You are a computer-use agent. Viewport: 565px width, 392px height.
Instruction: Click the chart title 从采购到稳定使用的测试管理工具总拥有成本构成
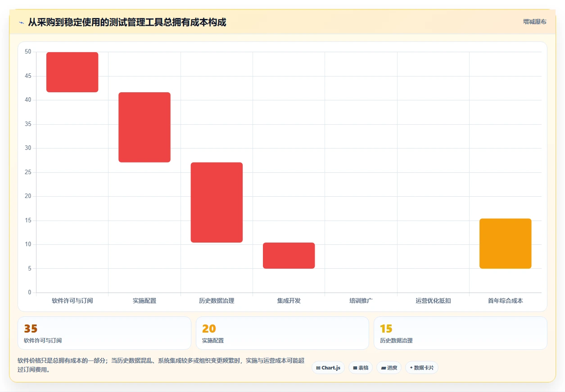click(x=127, y=22)
